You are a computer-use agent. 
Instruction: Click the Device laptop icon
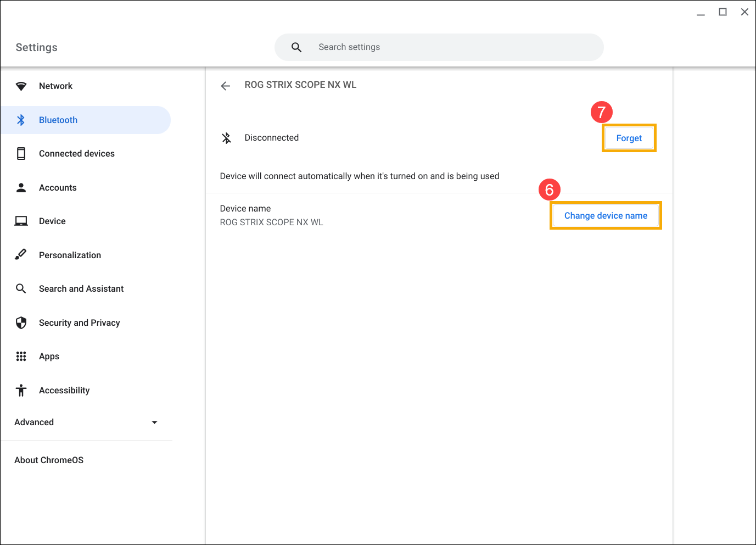click(21, 221)
